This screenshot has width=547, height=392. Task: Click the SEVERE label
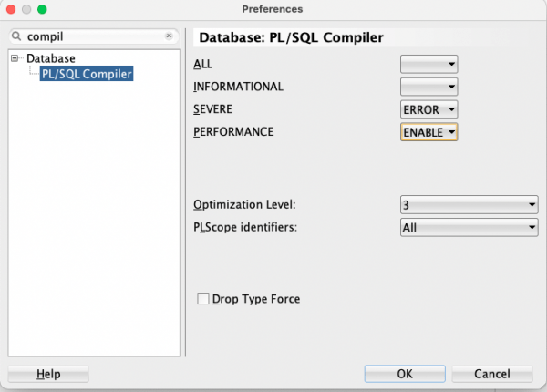212,109
